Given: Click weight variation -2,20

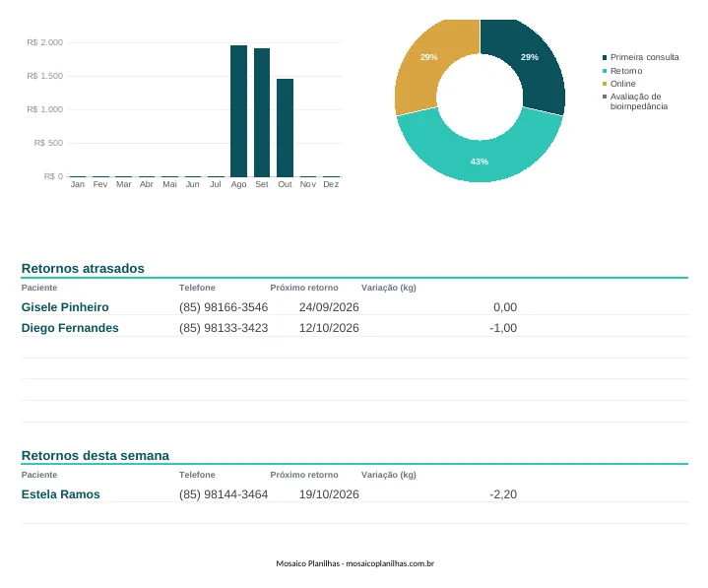Looking at the screenshot, I should tap(503, 494).
